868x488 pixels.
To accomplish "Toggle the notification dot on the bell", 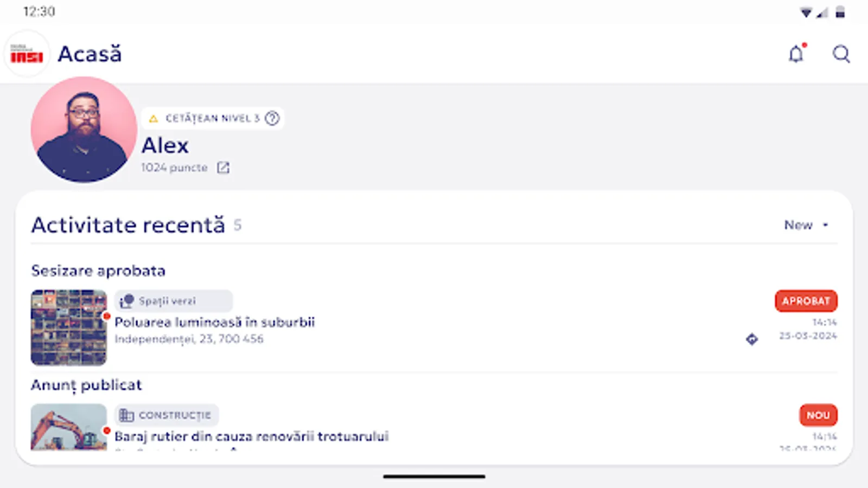I will pos(804,46).
